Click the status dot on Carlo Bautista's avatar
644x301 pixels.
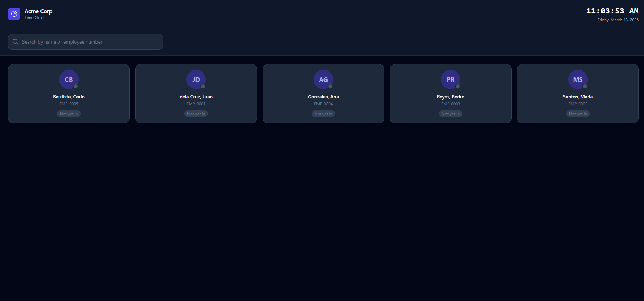(x=76, y=86)
